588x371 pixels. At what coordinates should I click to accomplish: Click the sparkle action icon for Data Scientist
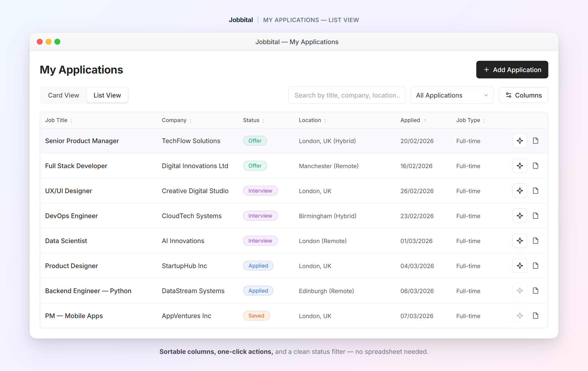[x=520, y=241]
